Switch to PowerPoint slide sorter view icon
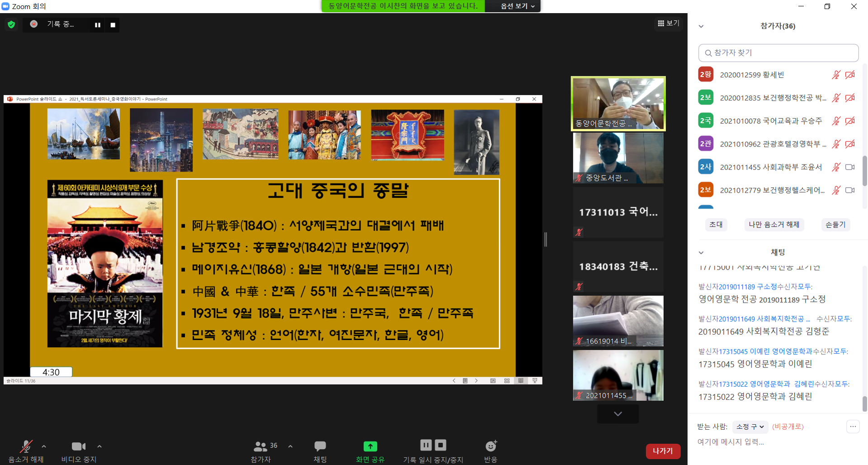 [x=507, y=381]
